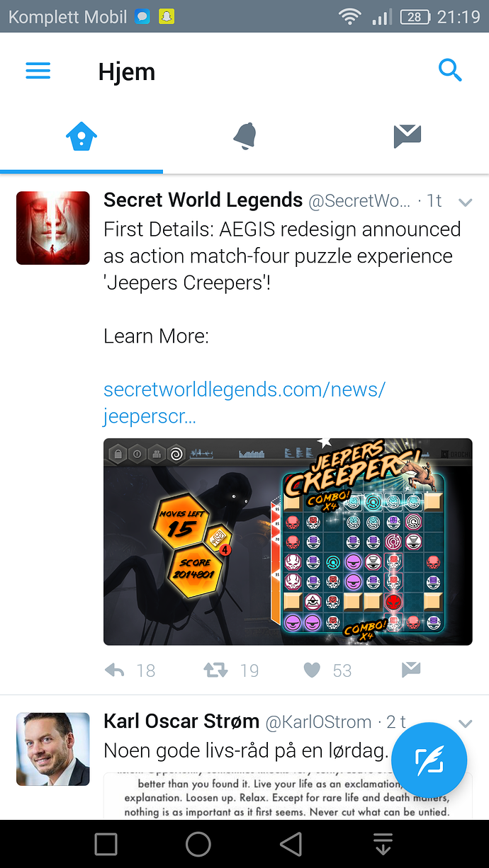489x868 pixels.
Task: Open the secretworldlegends.com news link
Action: pyautogui.click(x=244, y=403)
